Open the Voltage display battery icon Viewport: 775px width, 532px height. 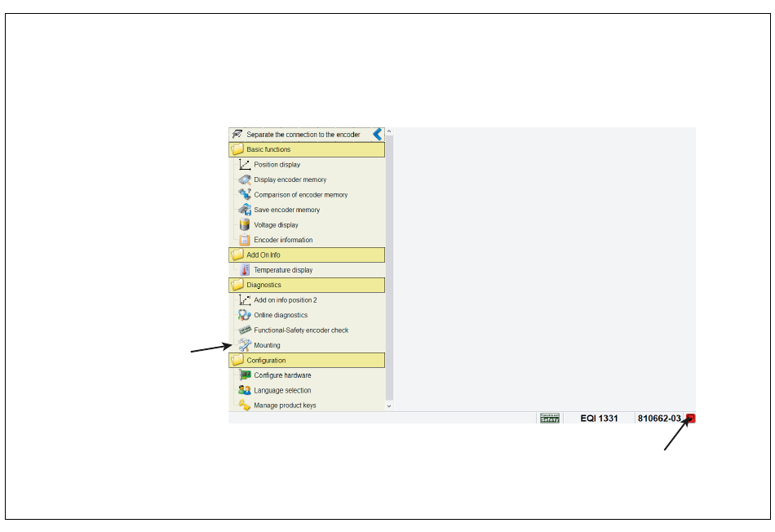coord(244,225)
